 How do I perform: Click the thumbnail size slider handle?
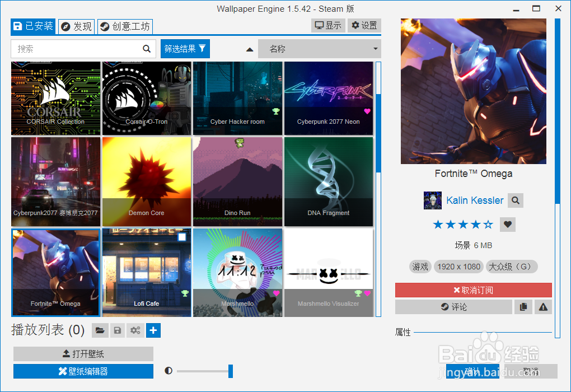[231, 371]
